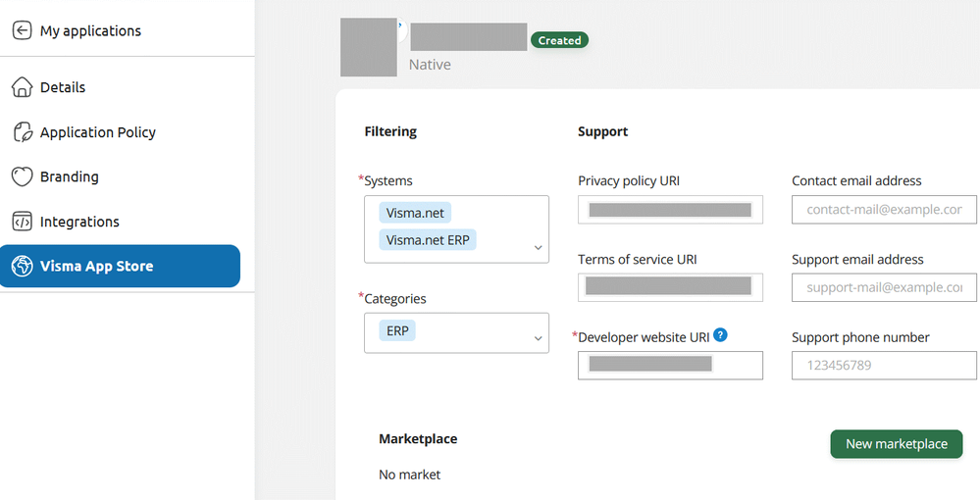Click the heart icon next to Branding

22,176
